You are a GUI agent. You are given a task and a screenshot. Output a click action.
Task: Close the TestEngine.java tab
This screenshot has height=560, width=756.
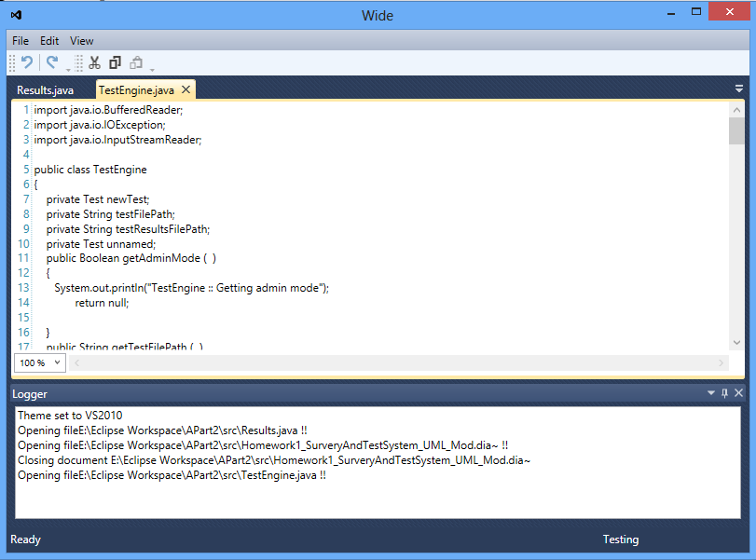(186, 89)
